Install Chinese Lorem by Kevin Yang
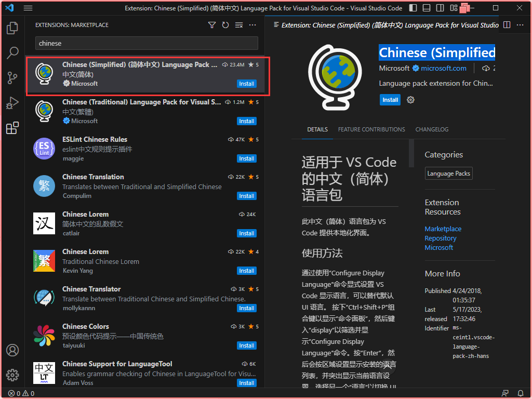 247,271
